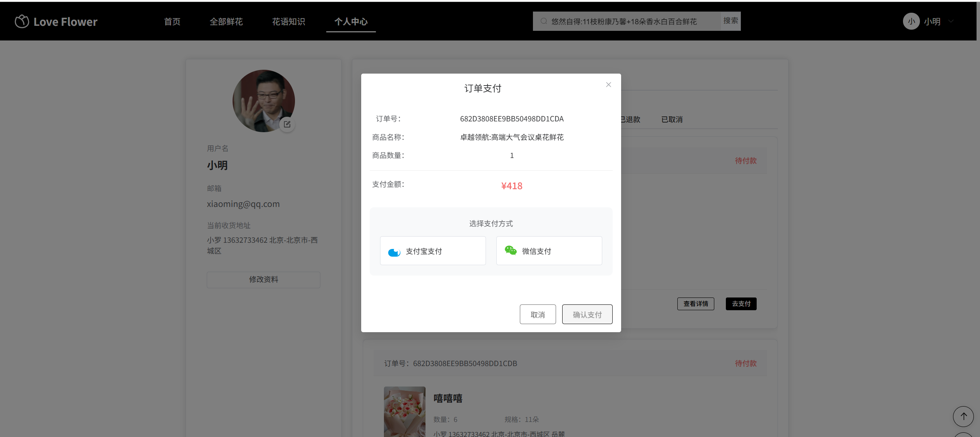Click the 搜索 search button
Image resolution: width=980 pixels, height=437 pixels.
730,21
